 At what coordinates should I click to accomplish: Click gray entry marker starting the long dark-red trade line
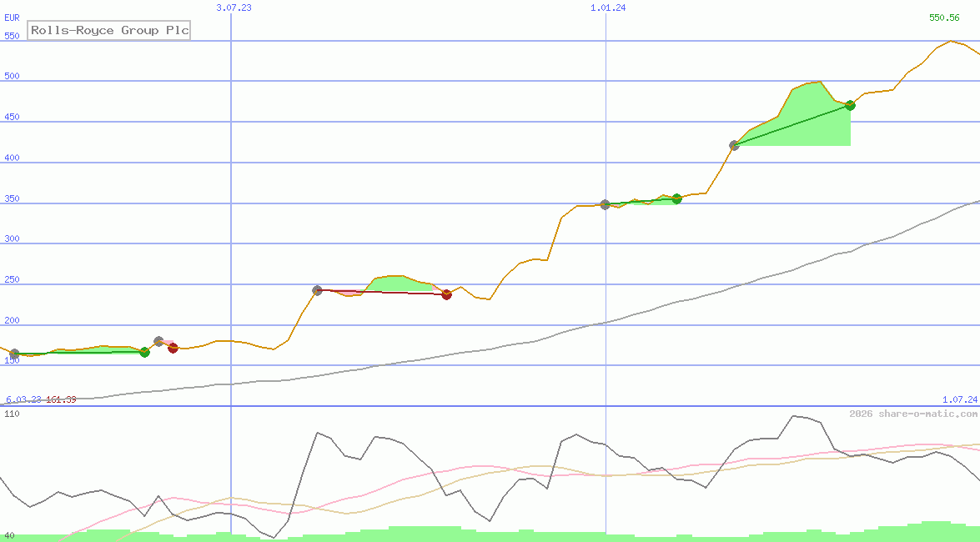click(317, 290)
